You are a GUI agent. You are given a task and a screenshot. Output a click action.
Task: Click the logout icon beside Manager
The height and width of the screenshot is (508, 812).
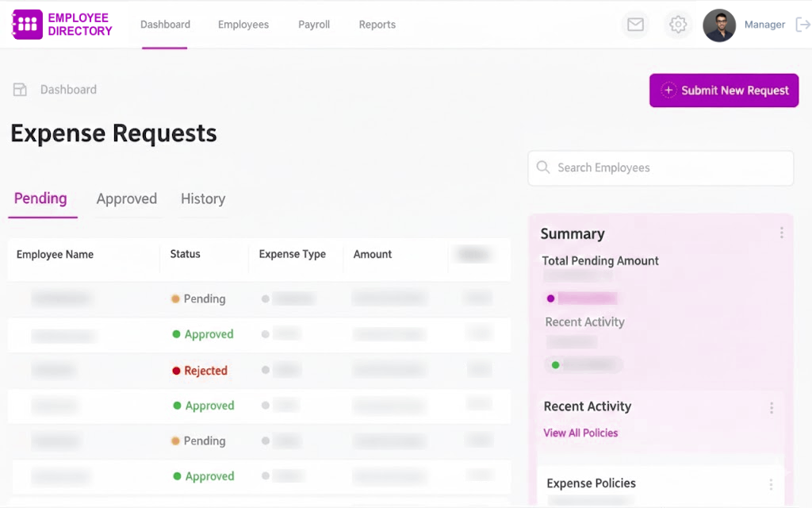click(x=802, y=25)
